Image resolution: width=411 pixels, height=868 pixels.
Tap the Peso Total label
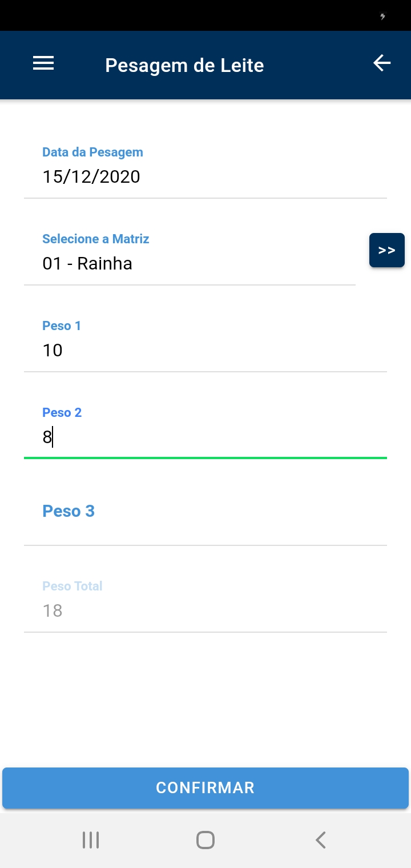click(72, 586)
